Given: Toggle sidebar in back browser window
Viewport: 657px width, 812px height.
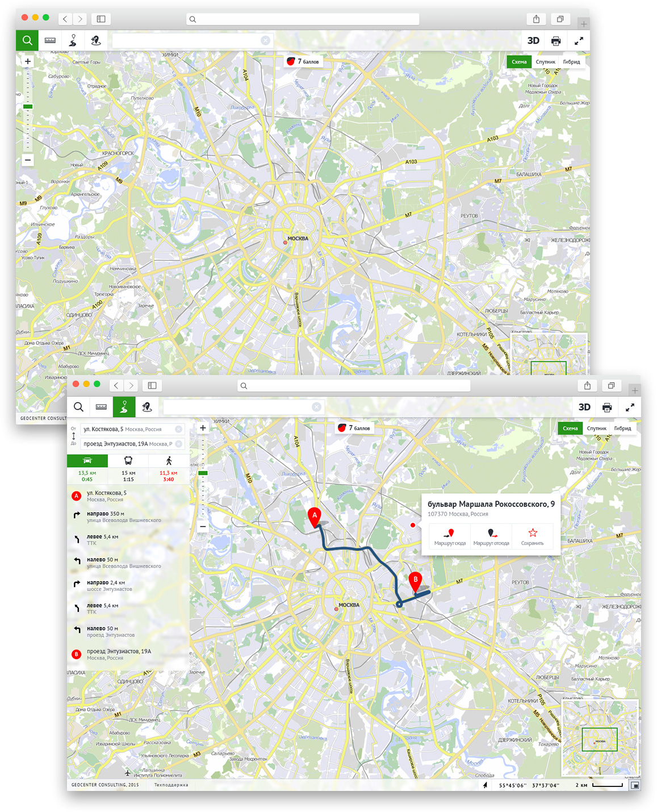Looking at the screenshot, I should pyautogui.click(x=101, y=19).
